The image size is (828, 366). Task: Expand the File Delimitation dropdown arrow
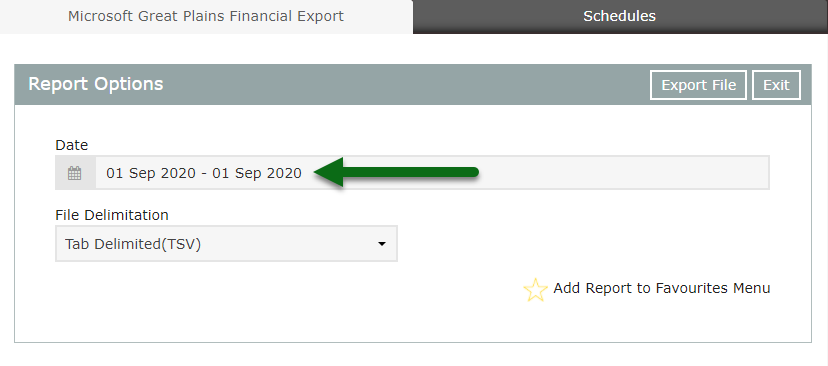pos(382,244)
